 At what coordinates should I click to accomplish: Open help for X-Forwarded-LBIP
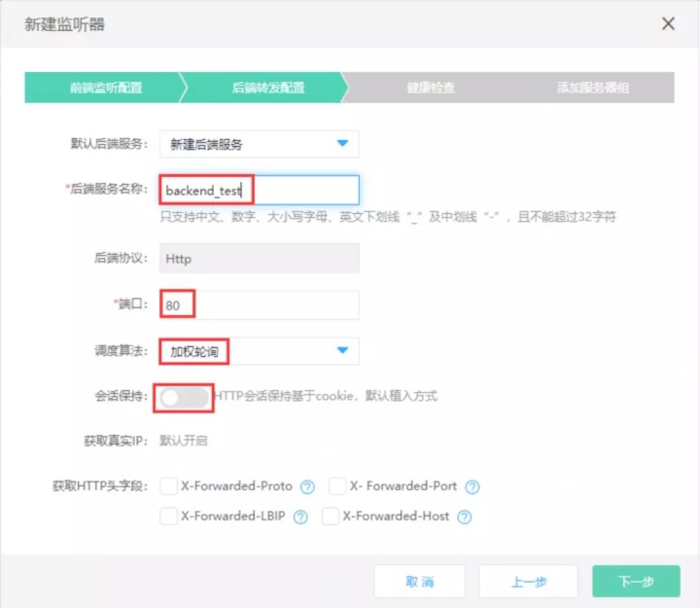pos(300,518)
